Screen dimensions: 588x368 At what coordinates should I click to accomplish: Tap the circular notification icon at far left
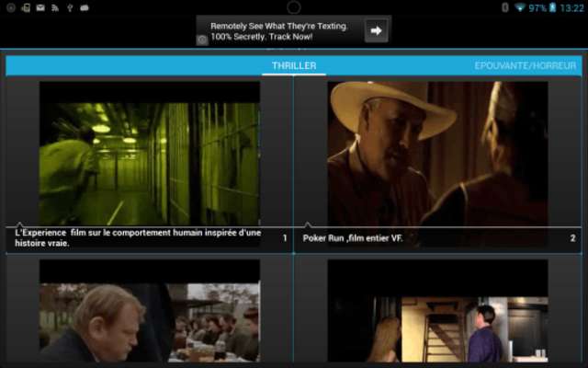click(x=11, y=7)
